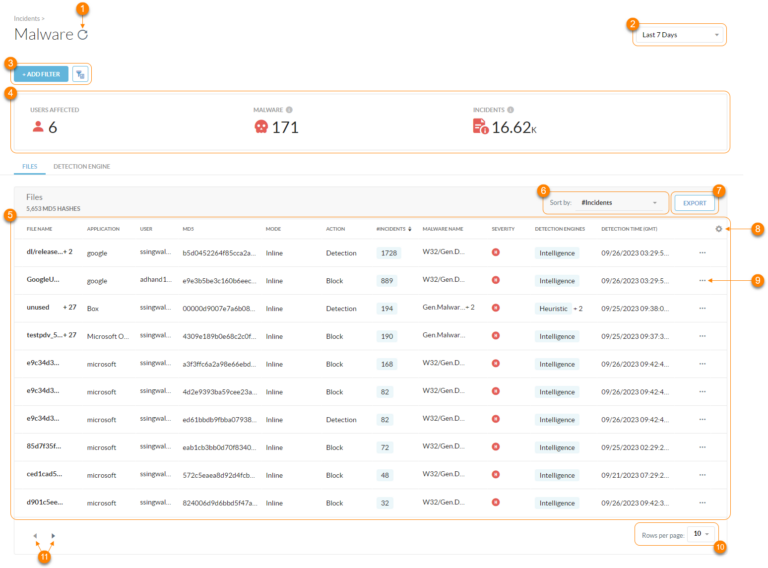Click user adhand1...

156,279
